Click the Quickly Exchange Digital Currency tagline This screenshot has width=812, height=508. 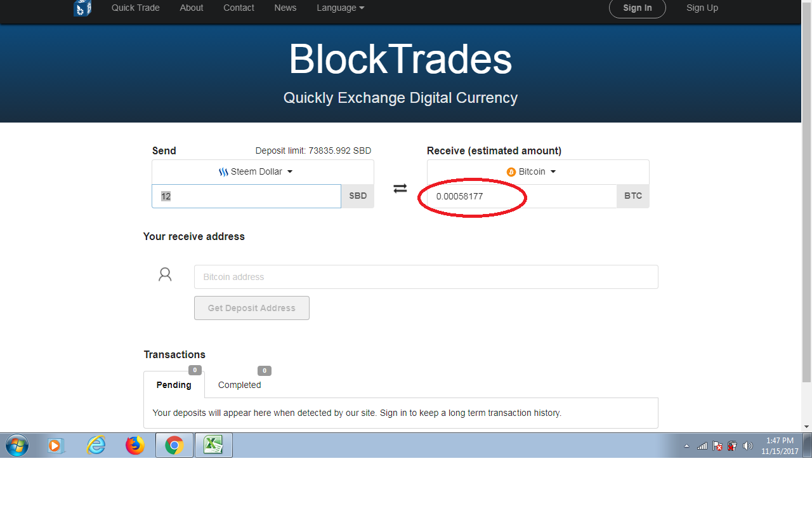(x=400, y=98)
